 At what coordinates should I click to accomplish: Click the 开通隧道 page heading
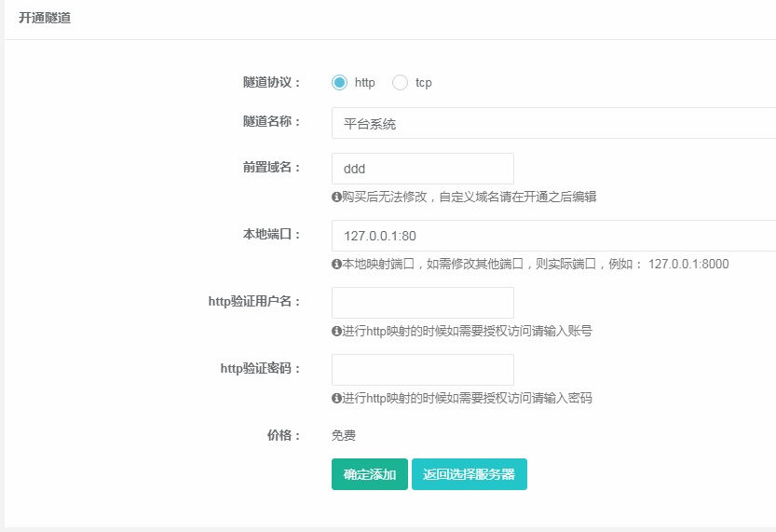45,18
